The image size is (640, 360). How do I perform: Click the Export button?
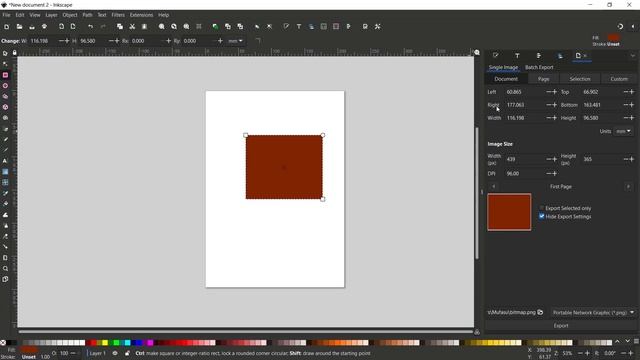(x=561, y=326)
